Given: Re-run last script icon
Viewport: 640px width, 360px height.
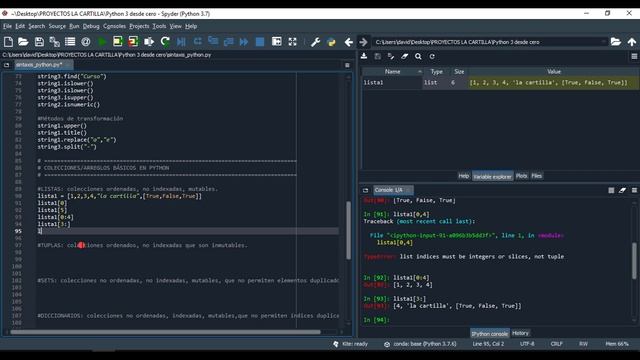Looking at the screenshot, I should [165, 42].
